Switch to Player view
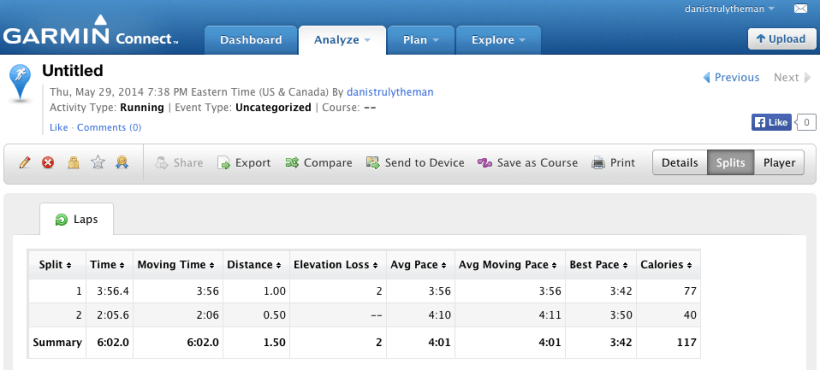 779,163
